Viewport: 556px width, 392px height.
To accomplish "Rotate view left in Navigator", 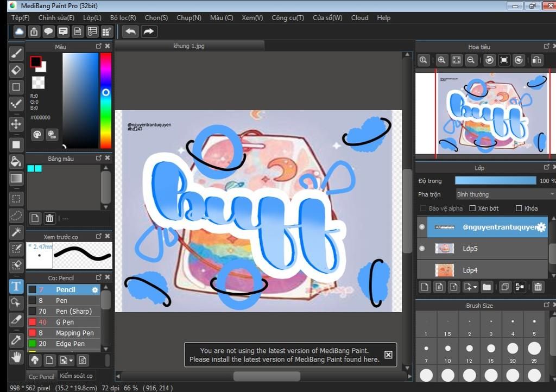I will pos(489,60).
